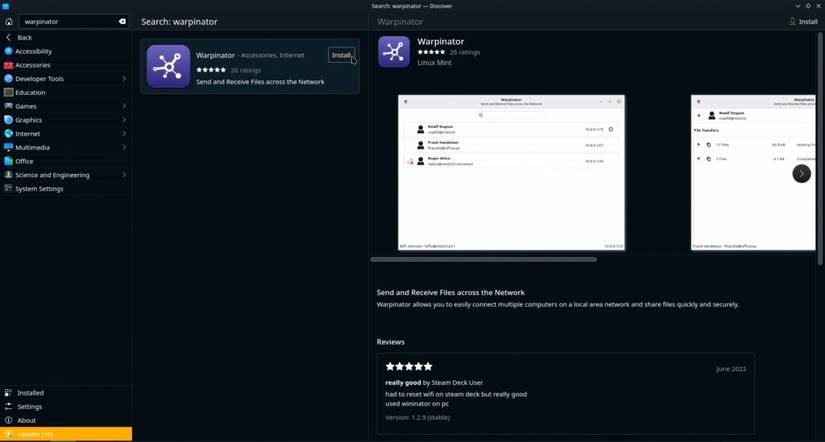The image size is (825, 442).
Task: Go to the Installed page
Action: (x=30, y=393)
